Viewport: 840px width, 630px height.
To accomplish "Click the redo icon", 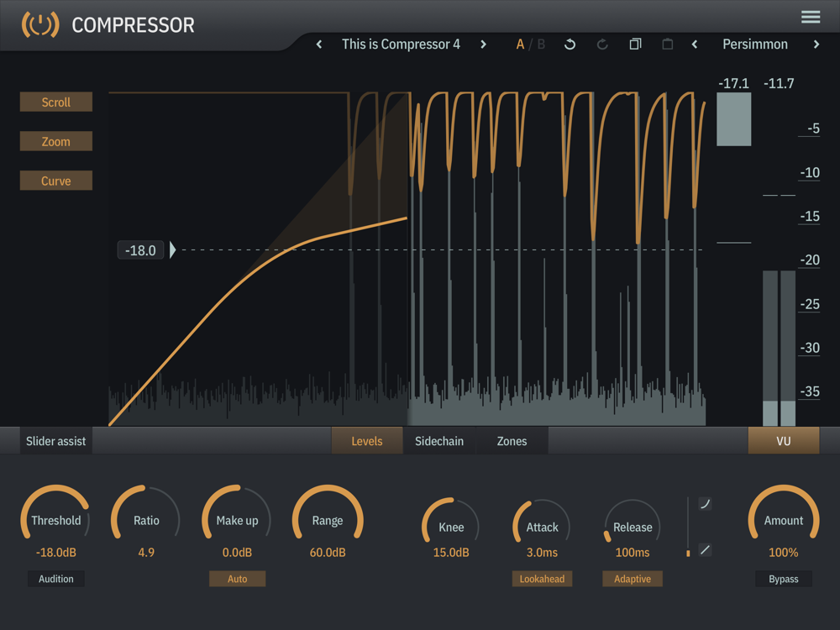I will pyautogui.click(x=602, y=45).
